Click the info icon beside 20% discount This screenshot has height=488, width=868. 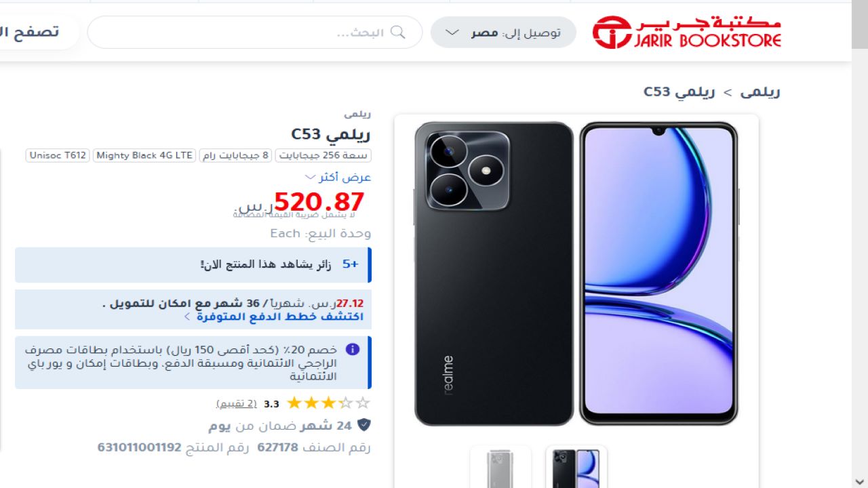352,350
